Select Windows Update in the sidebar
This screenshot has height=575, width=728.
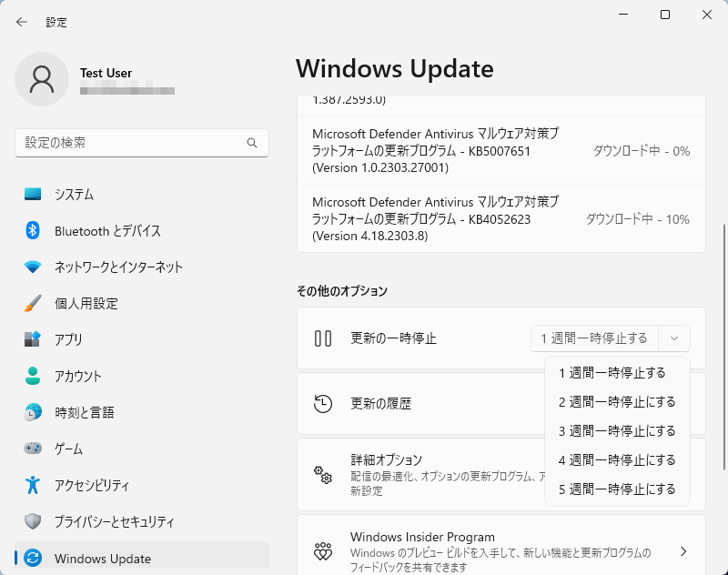click(x=105, y=557)
